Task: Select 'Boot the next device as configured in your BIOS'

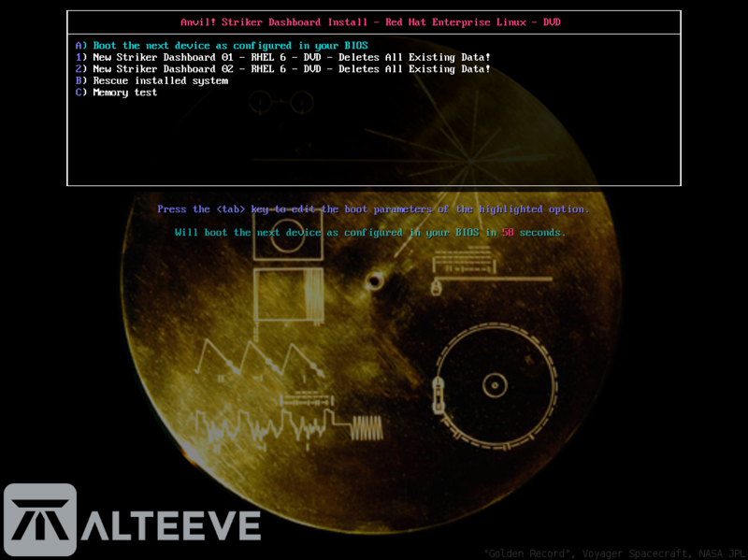Action: (x=222, y=46)
